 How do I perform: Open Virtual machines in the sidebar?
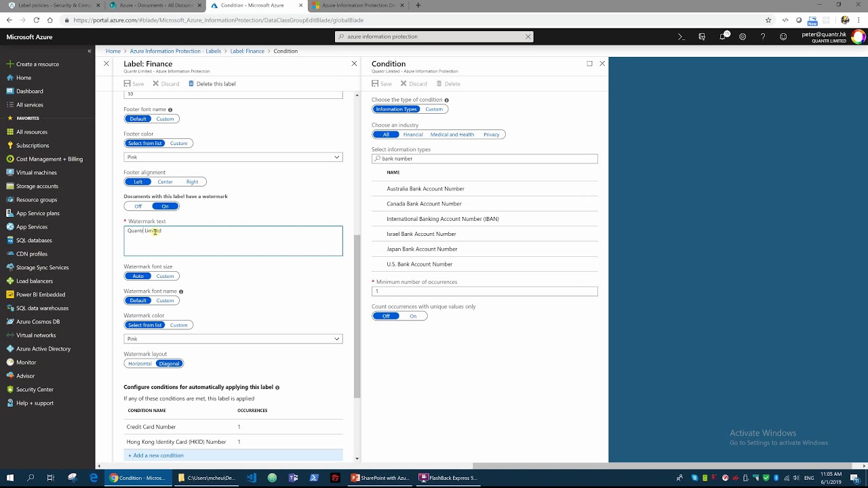[x=36, y=172]
